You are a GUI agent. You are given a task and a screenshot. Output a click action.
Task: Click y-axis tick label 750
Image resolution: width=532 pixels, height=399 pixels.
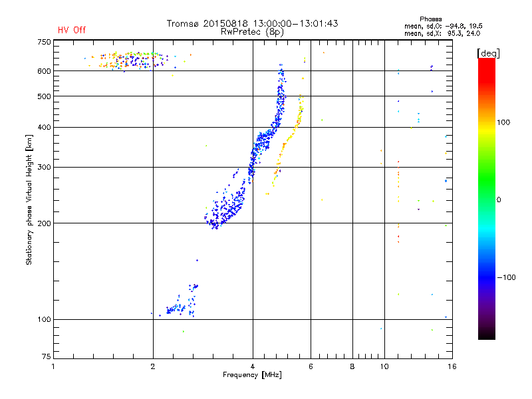pos(44,43)
